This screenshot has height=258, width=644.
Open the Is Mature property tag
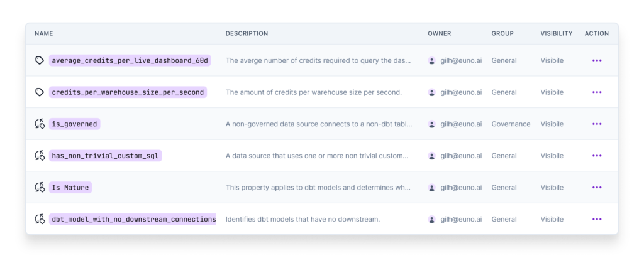coord(70,188)
